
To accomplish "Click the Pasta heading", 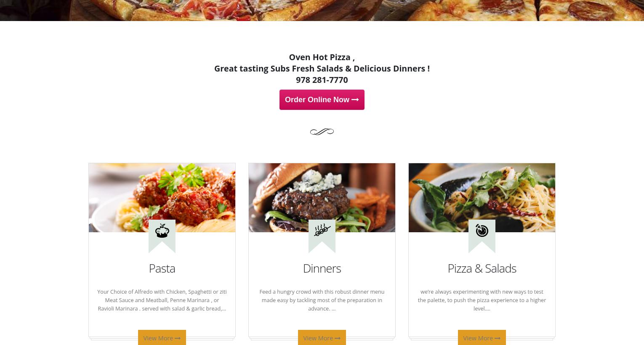I will pyautogui.click(x=162, y=268).
